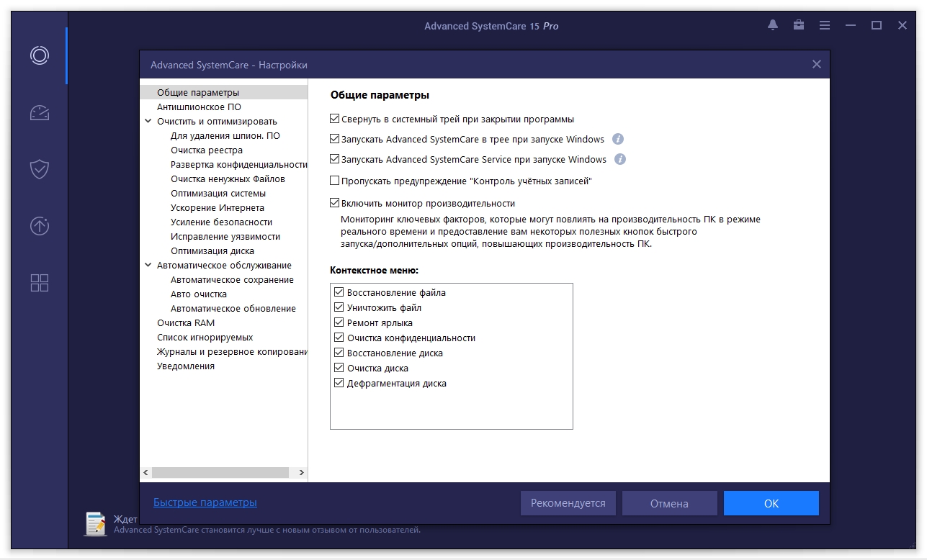Collapse 'Автоматическое обслуживание' tree node
The width and height of the screenshot is (927, 560).
tap(148, 266)
